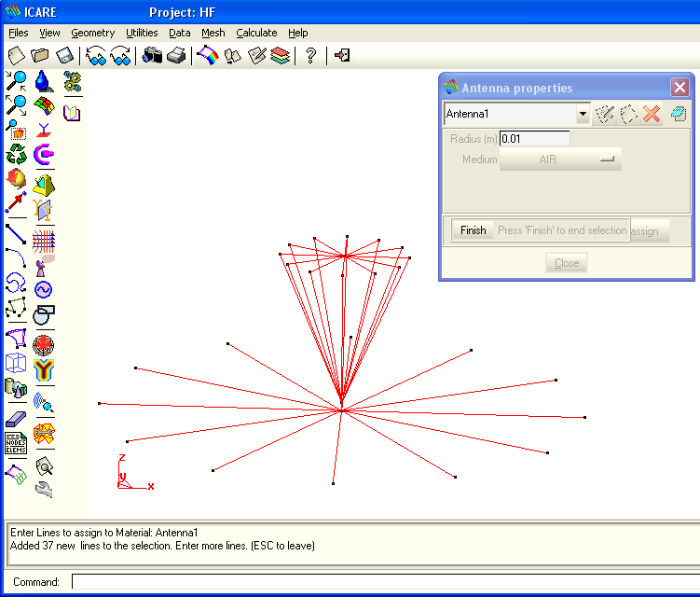Click the Zoom frame icon with house

coord(16,129)
